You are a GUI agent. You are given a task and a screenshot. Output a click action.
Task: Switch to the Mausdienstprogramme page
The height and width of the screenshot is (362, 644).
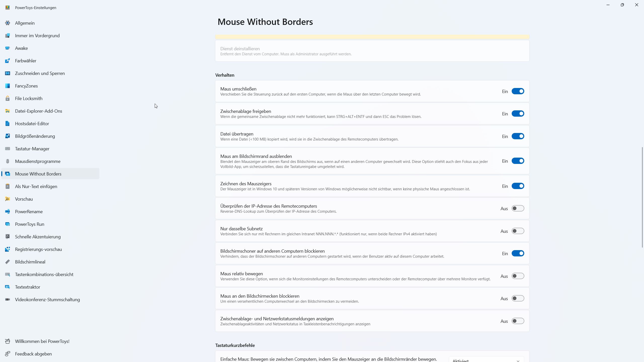(x=38, y=161)
